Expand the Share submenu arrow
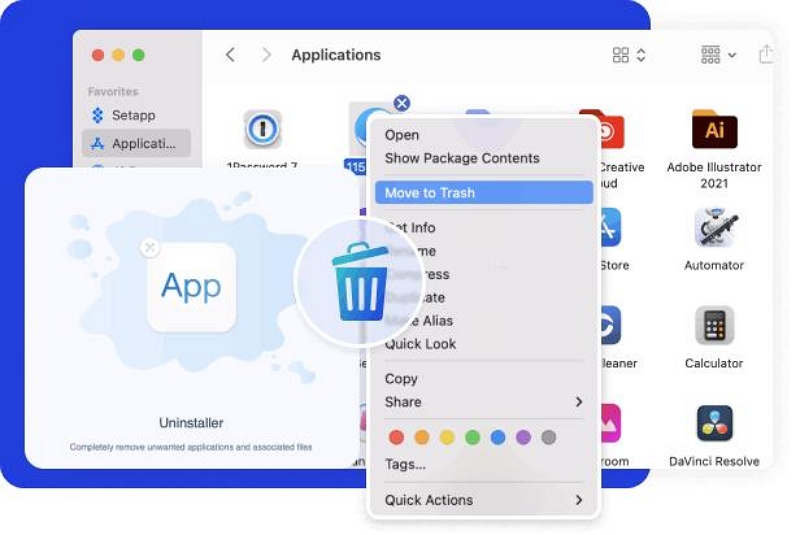 click(x=579, y=402)
